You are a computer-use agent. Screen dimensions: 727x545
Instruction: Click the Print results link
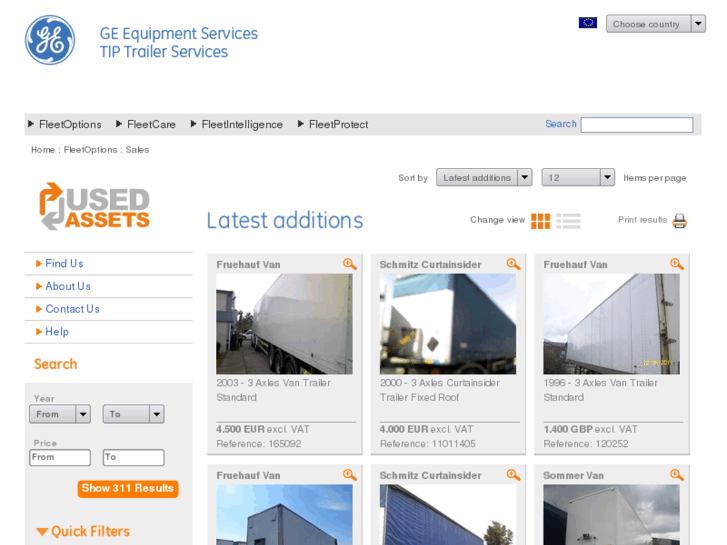pyautogui.click(x=642, y=220)
